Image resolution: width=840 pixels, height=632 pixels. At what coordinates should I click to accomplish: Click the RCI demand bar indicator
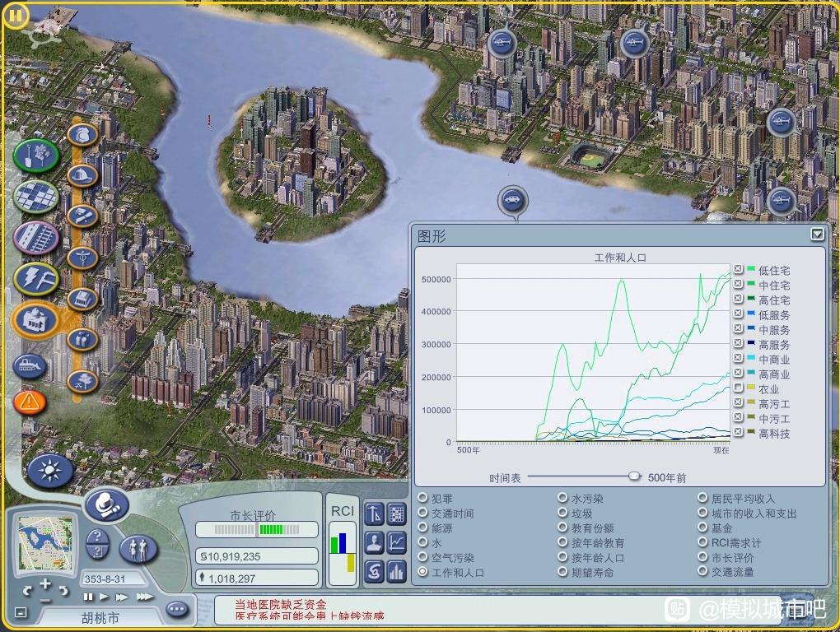click(343, 551)
